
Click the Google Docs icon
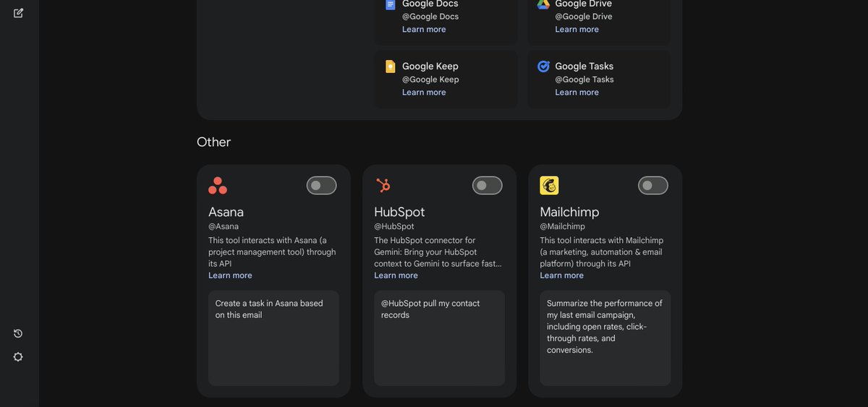pyautogui.click(x=391, y=4)
